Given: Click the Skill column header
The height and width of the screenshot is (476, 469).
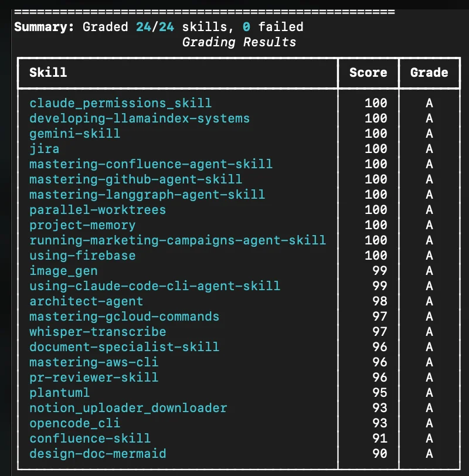Looking at the screenshot, I should point(48,73).
